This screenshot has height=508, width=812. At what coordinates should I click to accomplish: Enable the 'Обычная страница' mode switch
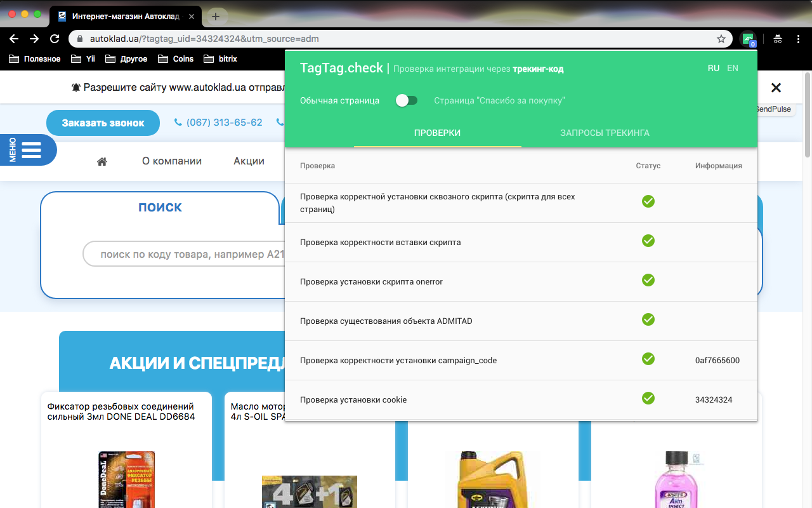tap(402, 100)
